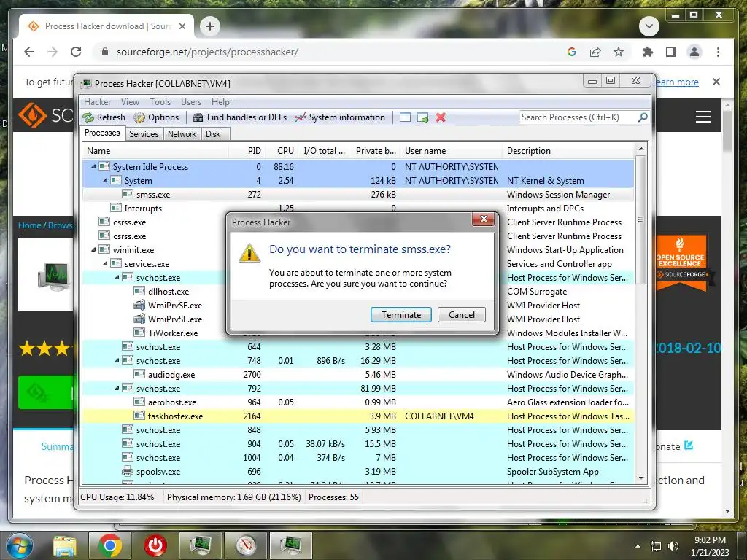Click the spoolsv.exe printer icon
The width and height of the screenshot is (747, 560).
[x=127, y=472]
